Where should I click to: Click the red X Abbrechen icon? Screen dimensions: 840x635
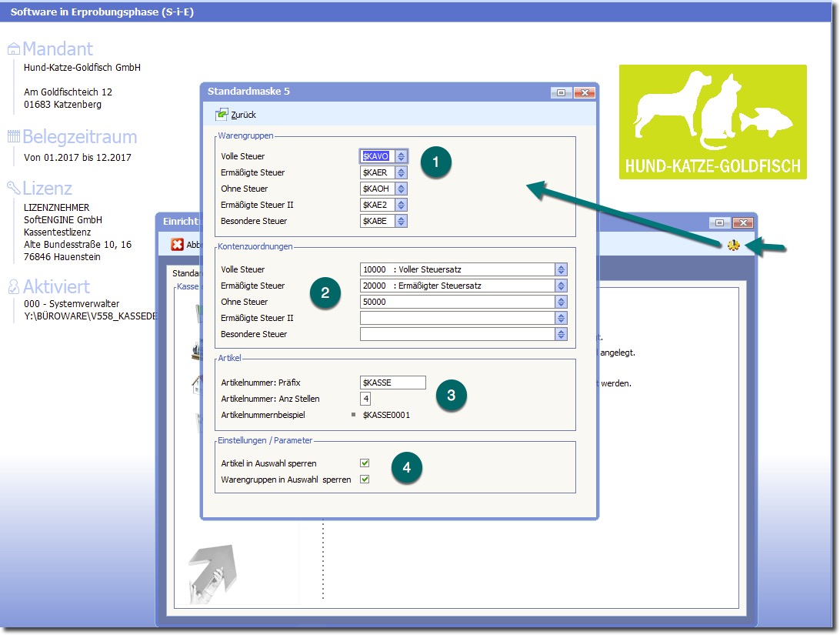tap(177, 245)
